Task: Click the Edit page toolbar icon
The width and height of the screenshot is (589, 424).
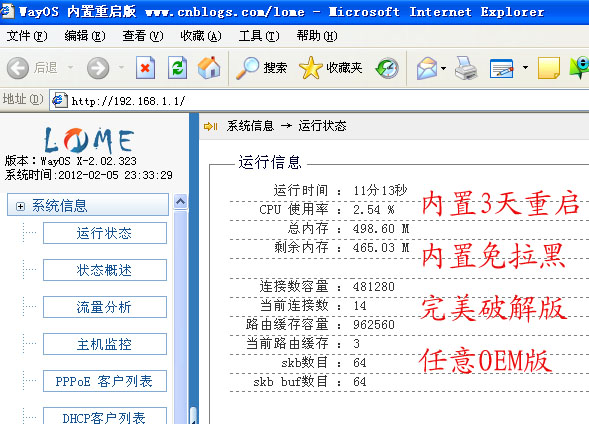Action: (501, 69)
